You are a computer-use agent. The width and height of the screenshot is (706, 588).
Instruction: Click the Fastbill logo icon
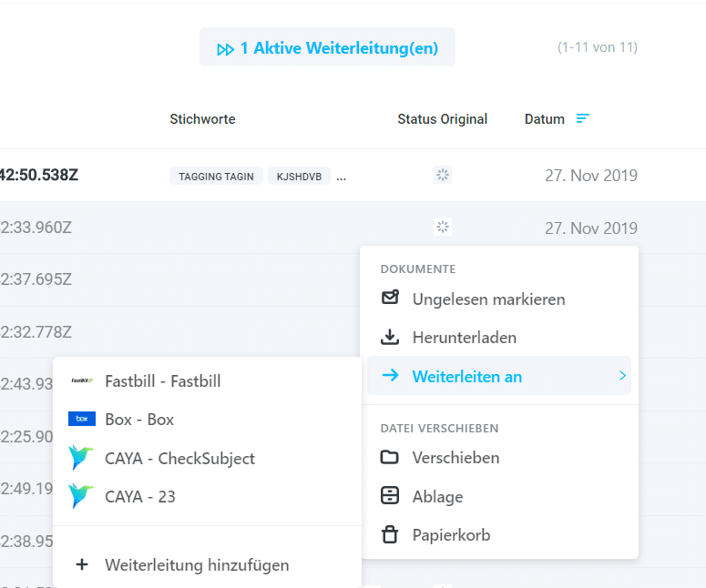[82, 380]
